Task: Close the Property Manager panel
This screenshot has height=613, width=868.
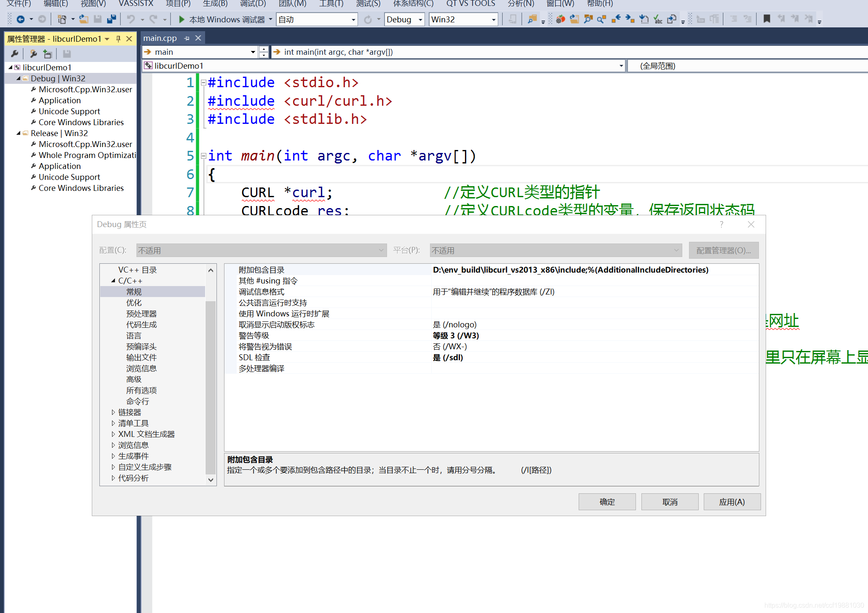Action: click(129, 39)
